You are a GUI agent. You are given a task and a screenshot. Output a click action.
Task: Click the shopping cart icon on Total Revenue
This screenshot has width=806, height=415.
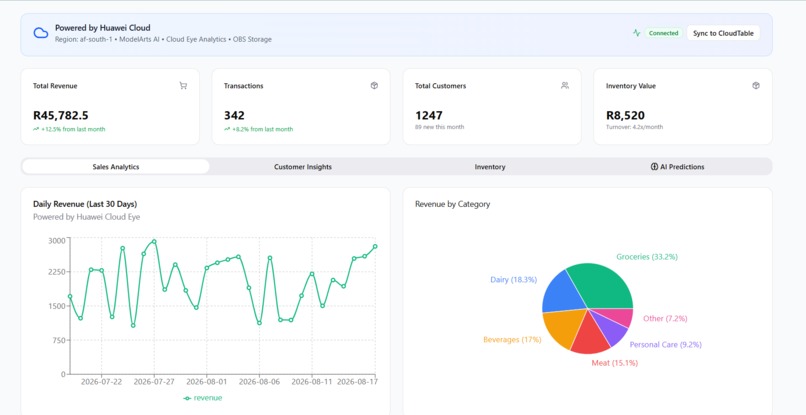[183, 86]
